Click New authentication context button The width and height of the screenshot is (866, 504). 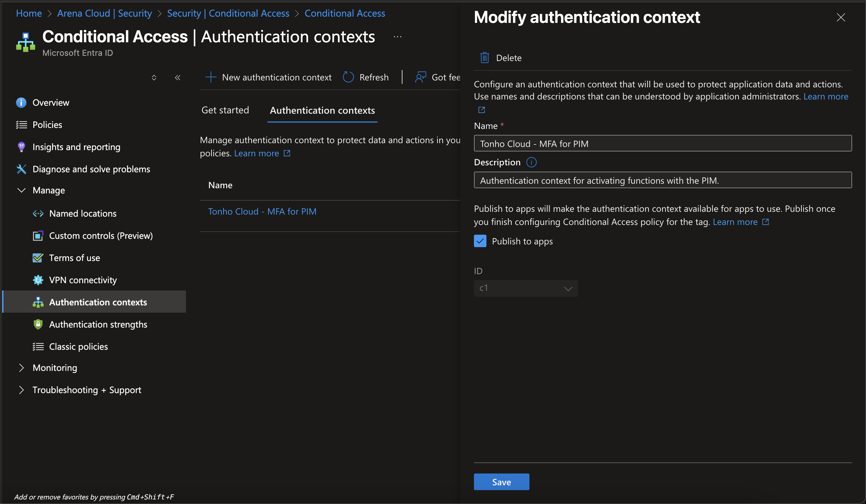268,77
